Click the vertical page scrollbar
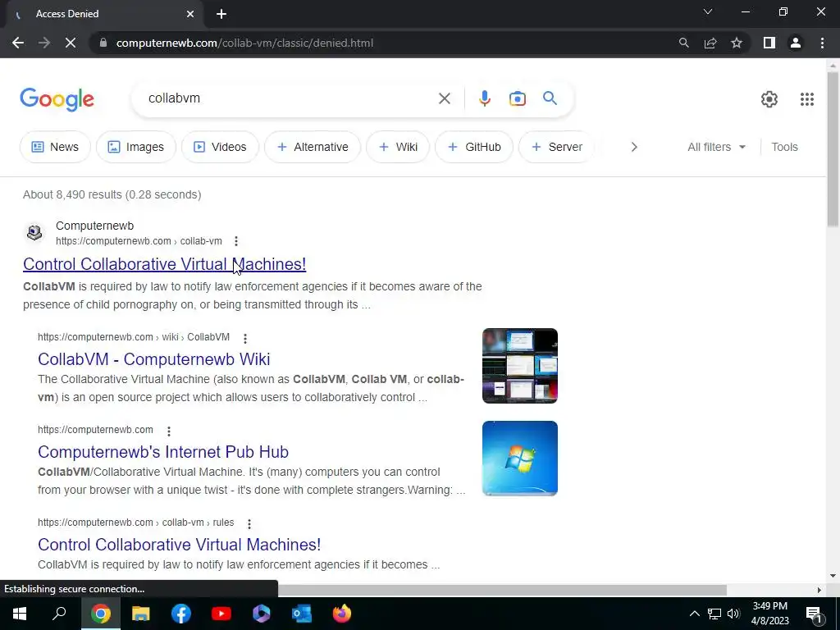 [833, 150]
